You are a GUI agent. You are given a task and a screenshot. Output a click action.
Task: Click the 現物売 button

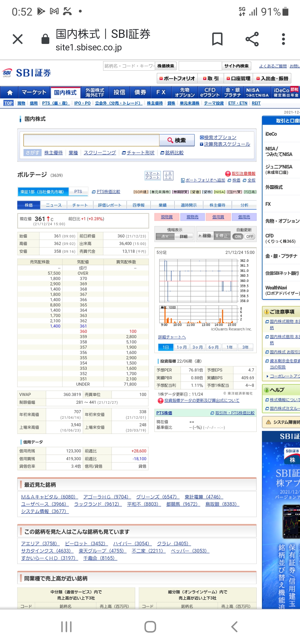tap(192, 217)
